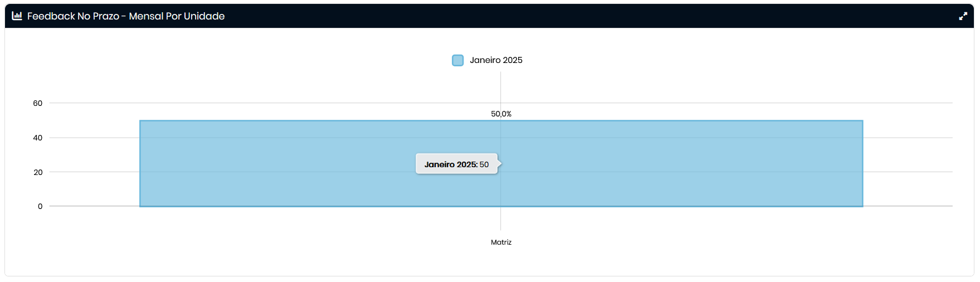Click the Mensal Por Unidade title text
Viewport: 980px width, 282px height.
177,16
